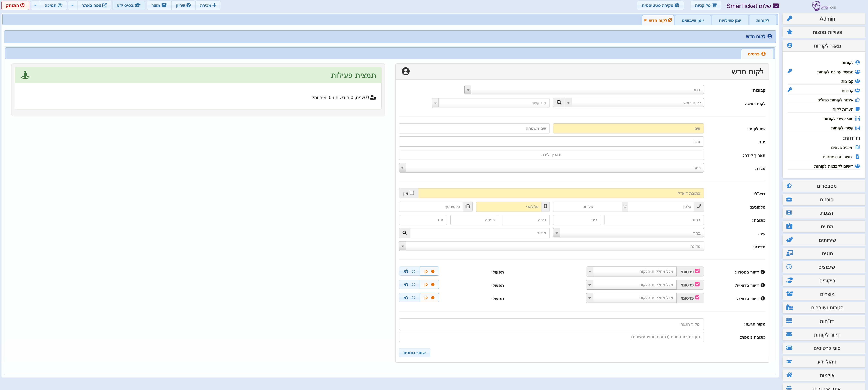Click the avatar icon in לקוח חדש panel header

tap(406, 71)
